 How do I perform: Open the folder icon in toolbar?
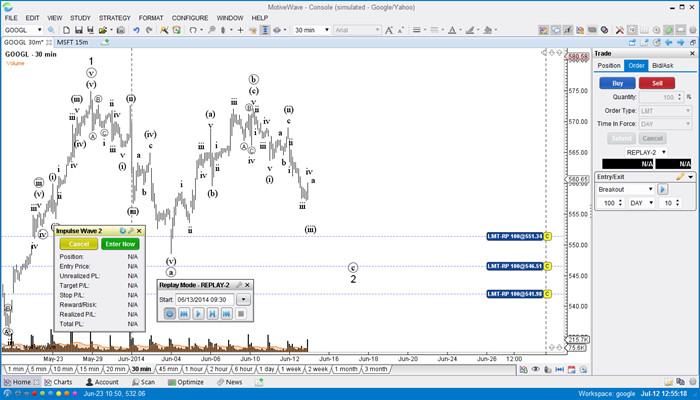103,30
